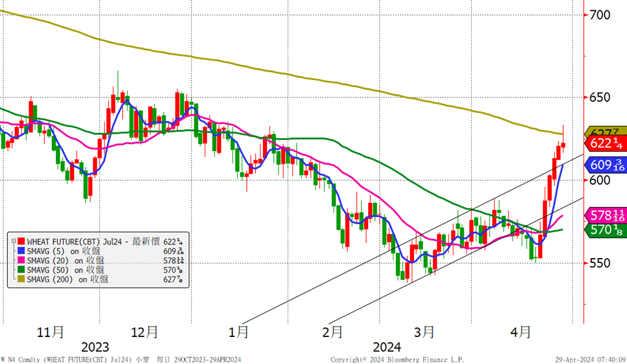Click the magenta 578 11/16 price tag

[605, 216]
